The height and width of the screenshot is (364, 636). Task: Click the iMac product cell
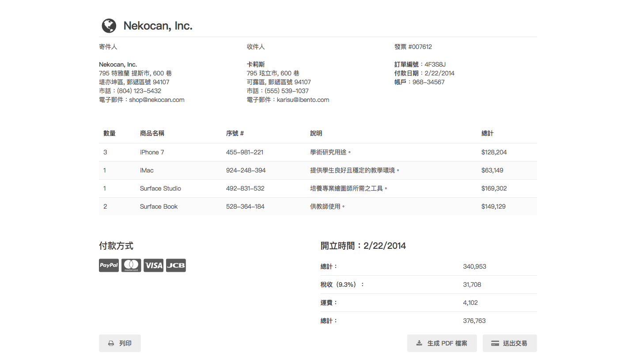tap(147, 170)
